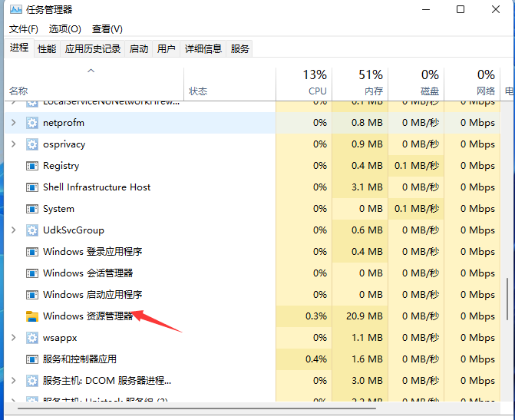
Task: Click the Windows 资源管理器 folder icon
Action: click(32, 316)
